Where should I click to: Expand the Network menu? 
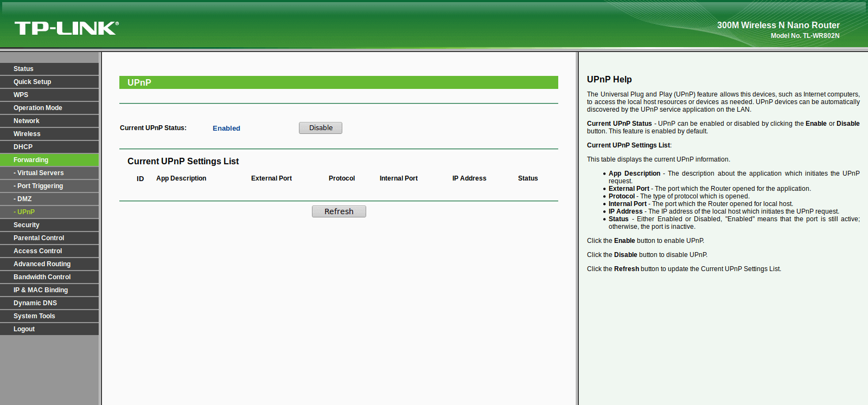(x=49, y=121)
